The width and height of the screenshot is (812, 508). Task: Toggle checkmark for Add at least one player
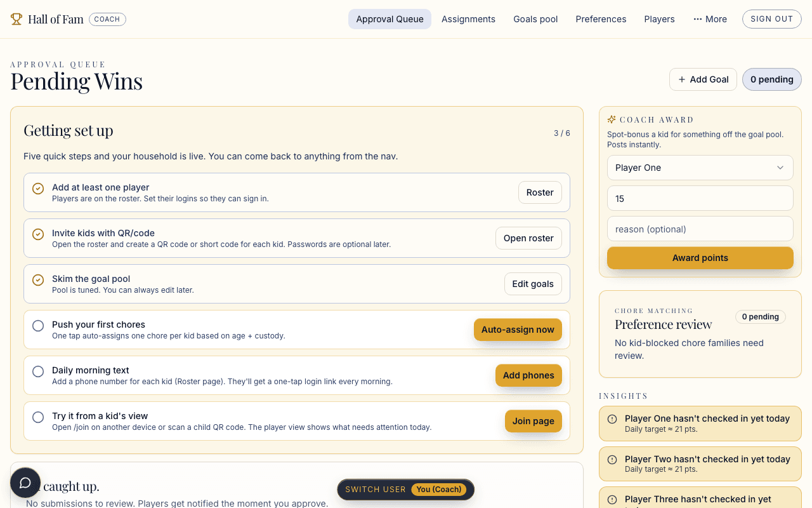click(x=38, y=189)
